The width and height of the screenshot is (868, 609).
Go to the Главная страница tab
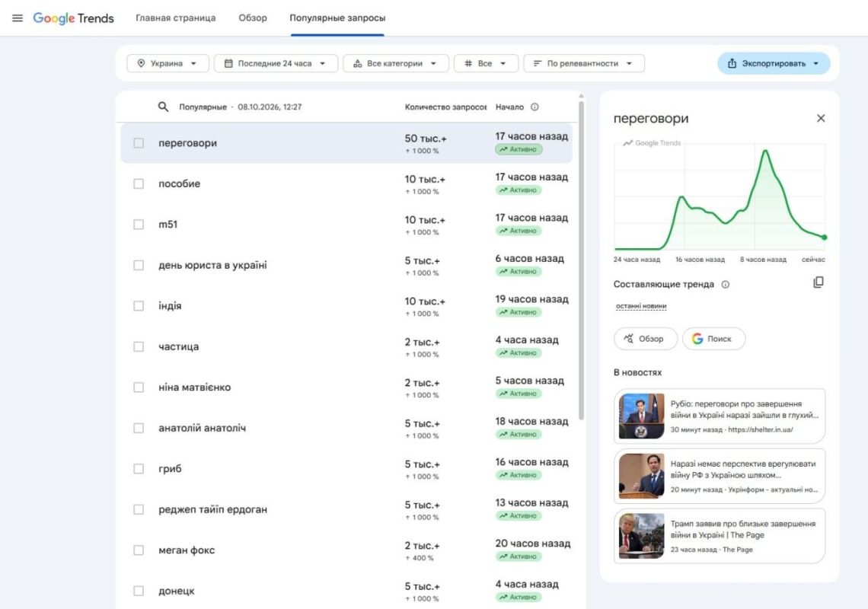[175, 18]
